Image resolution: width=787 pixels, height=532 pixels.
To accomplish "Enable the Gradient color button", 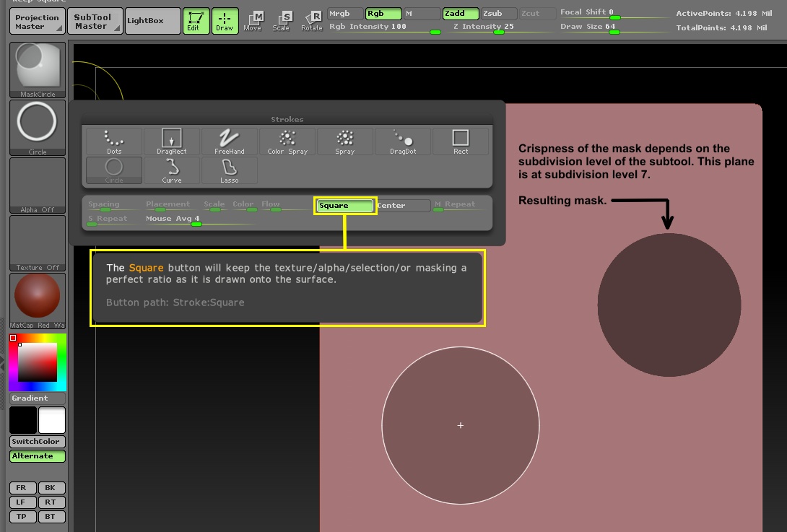I will pos(38,398).
